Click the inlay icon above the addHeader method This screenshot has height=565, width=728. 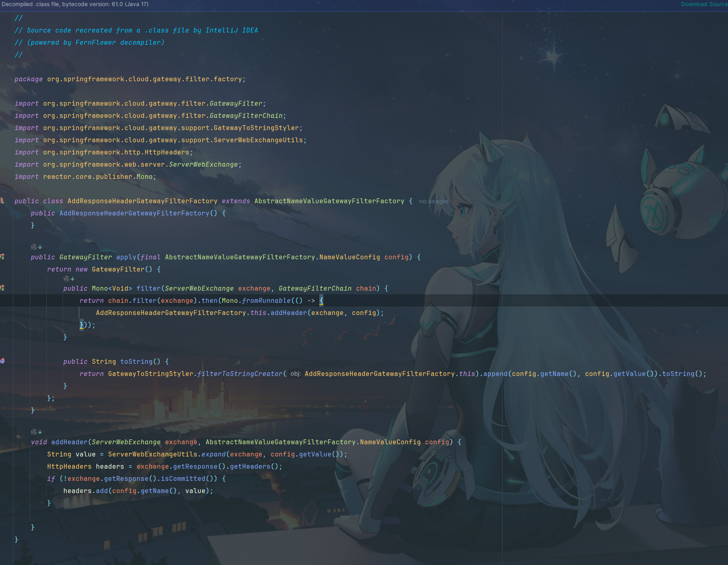coord(34,432)
